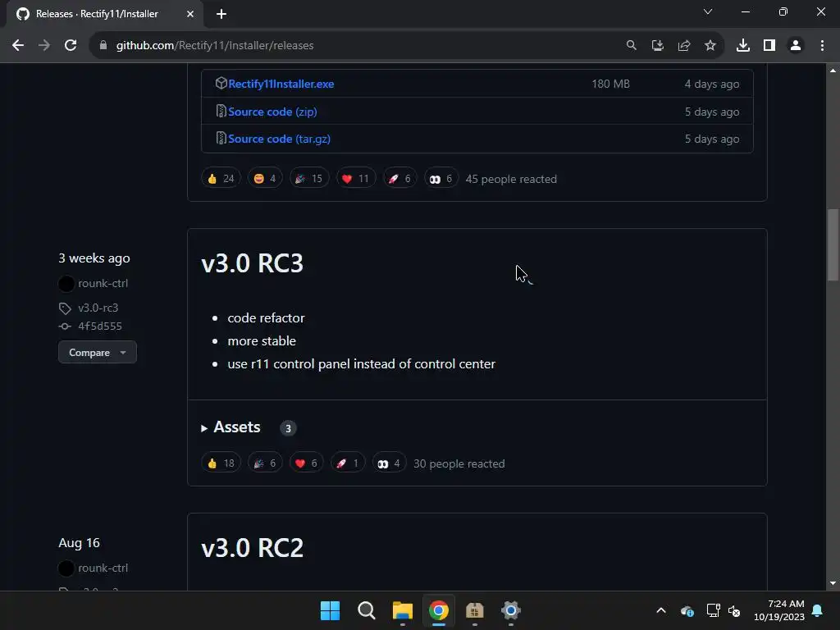Click the file icon beside Source code (tar.gz)
Screen dimensions: 840x630
tap(221, 138)
